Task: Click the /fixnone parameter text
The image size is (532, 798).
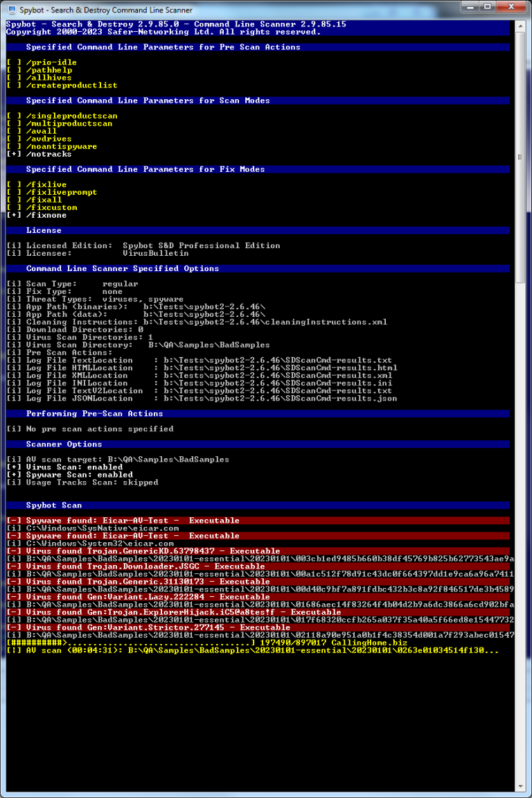Action: [46, 215]
